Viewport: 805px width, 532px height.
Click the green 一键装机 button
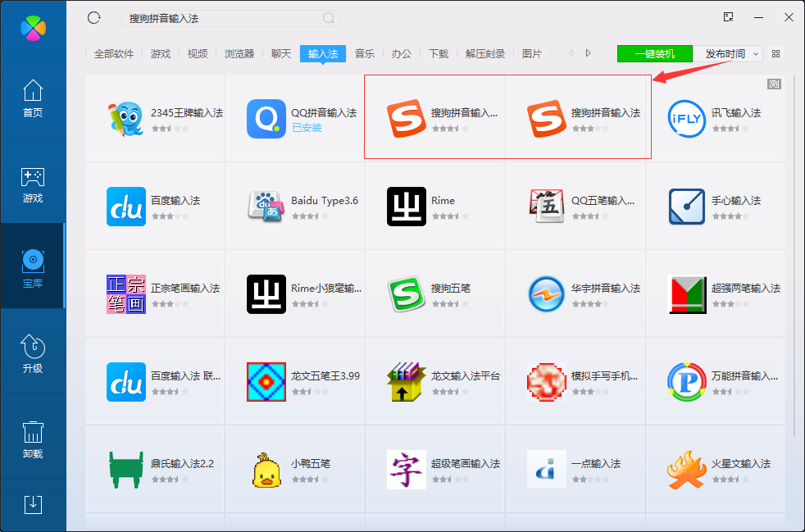[x=655, y=53]
